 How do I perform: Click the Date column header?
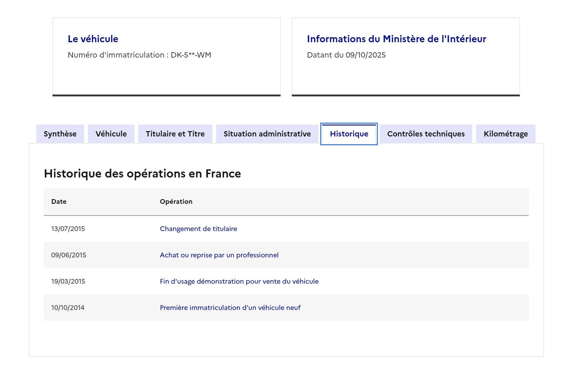tap(59, 202)
